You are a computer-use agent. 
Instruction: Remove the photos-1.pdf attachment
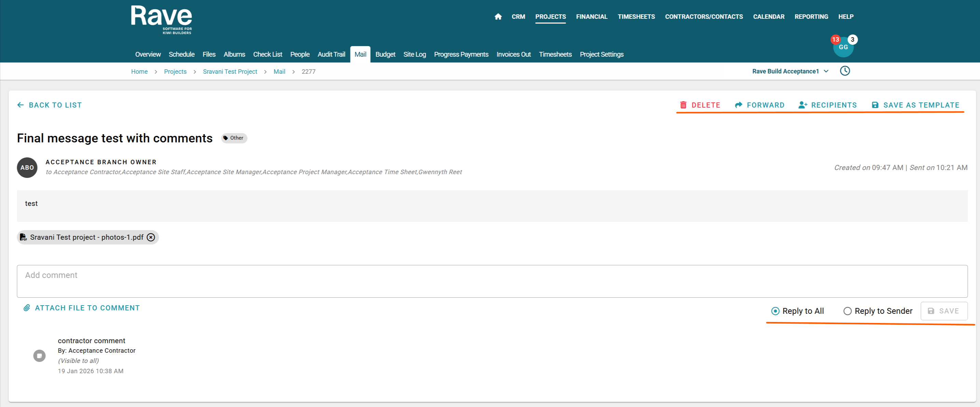click(151, 237)
